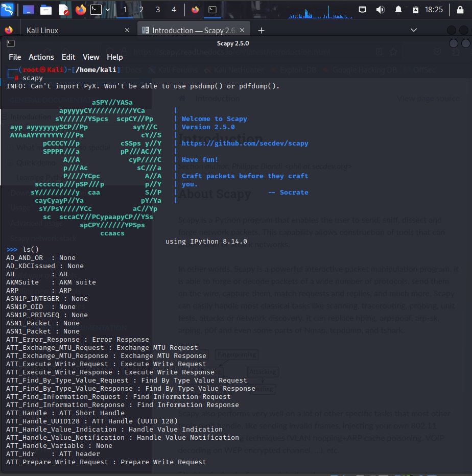Click the 'ATT_Hdr : ATT header' line
Image resolution: width=472 pixels, height=476 pixels.
[53, 454]
